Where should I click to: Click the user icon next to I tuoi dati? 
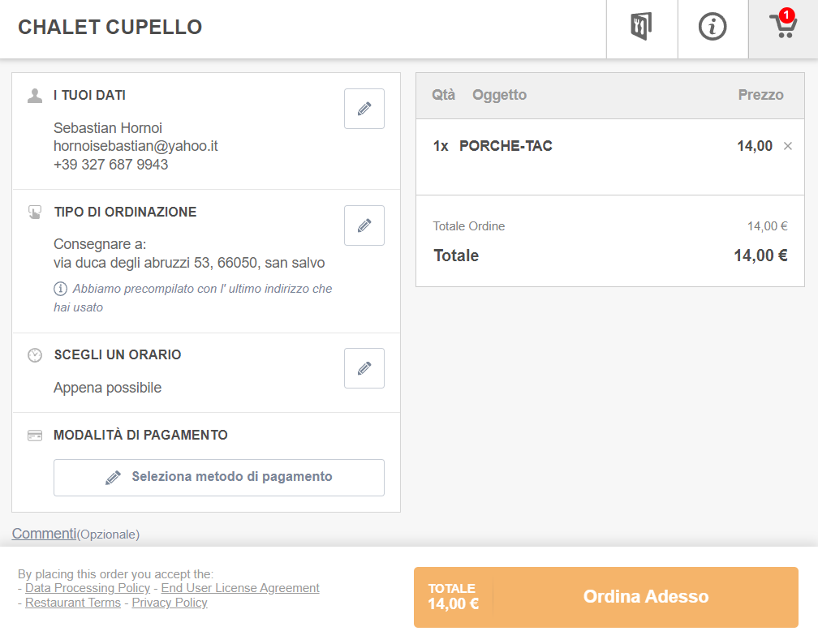pyautogui.click(x=35, y=96)
